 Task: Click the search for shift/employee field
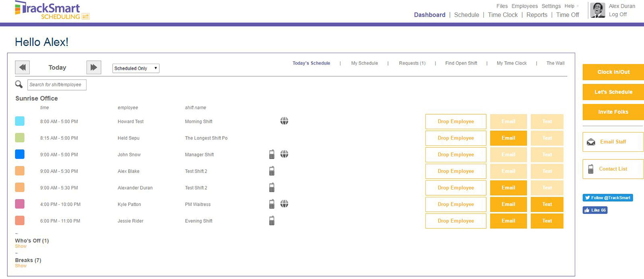57,85
